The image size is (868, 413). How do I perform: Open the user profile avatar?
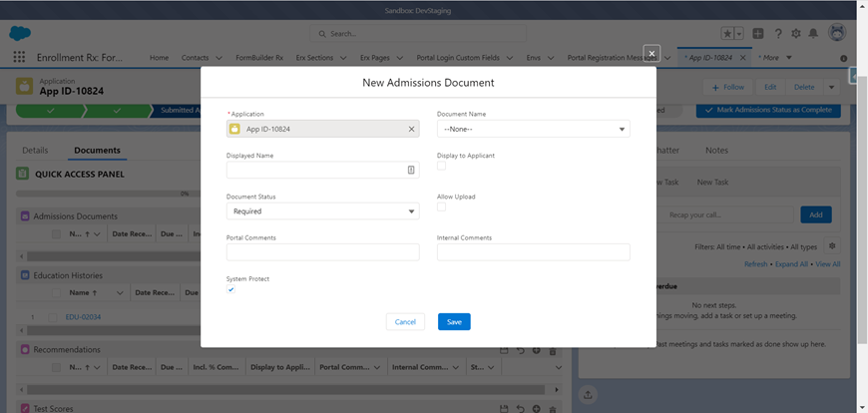837,33
